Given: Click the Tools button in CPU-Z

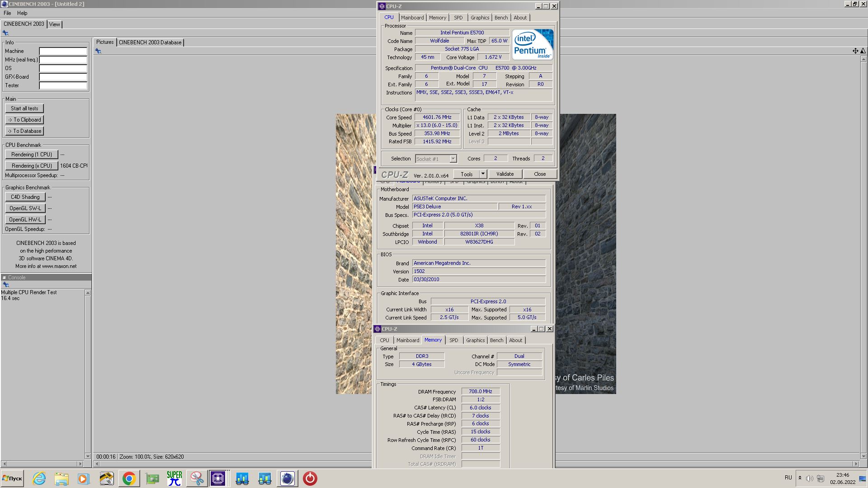Looking at the screenshot, I should tap(467, 174).
